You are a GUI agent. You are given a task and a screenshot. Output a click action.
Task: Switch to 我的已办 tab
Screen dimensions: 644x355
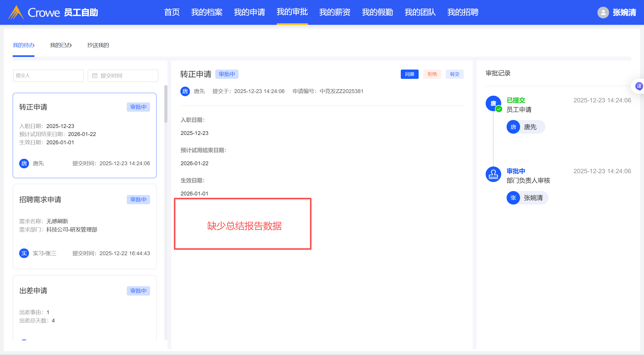tap(61, 45)
